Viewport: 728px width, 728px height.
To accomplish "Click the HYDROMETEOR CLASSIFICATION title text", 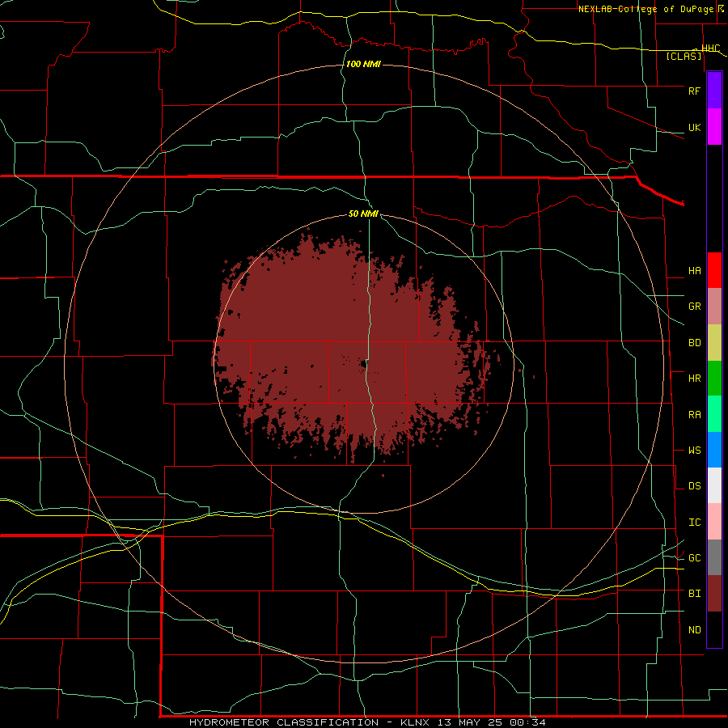I will coord(284,722).
